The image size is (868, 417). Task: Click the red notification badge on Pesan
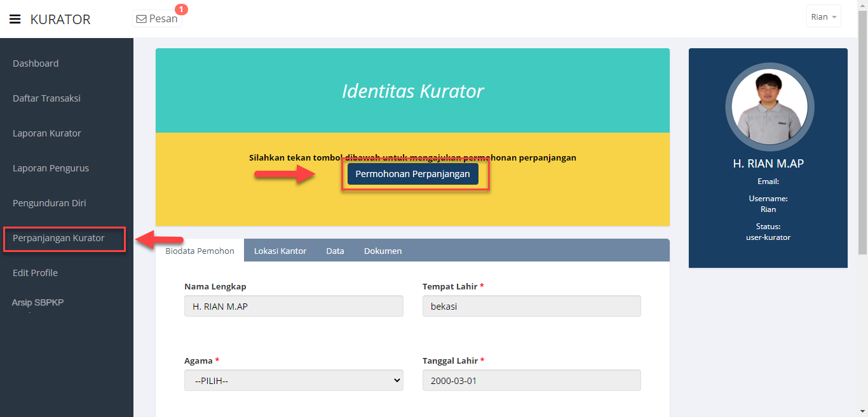(x=181, y=9)
